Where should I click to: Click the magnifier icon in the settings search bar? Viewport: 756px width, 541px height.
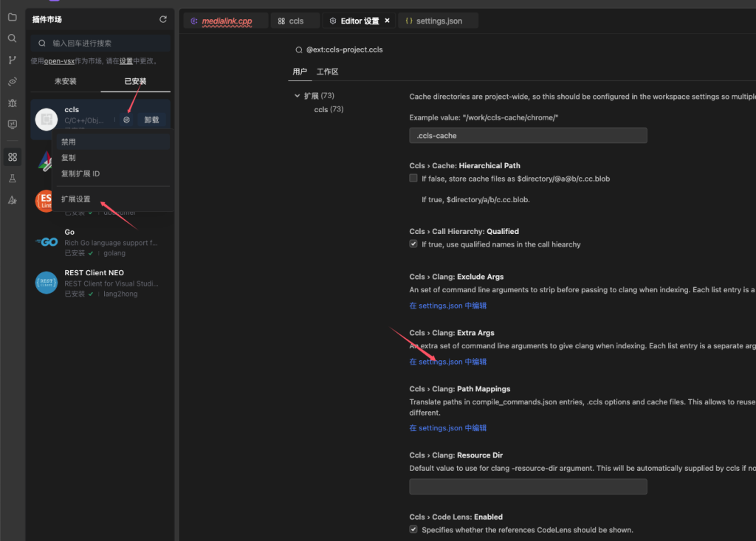click(299, 49)
